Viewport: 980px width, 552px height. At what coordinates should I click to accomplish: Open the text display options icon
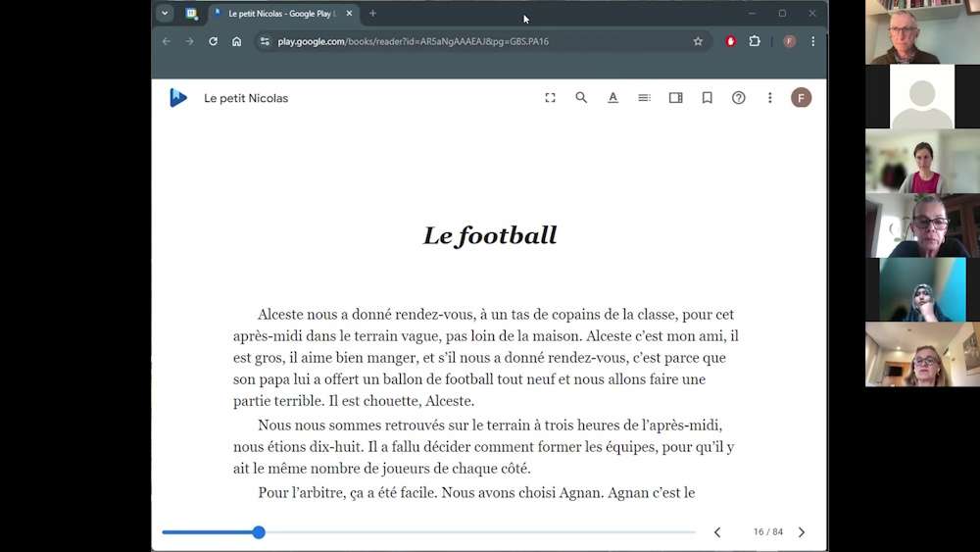[612, 97]
